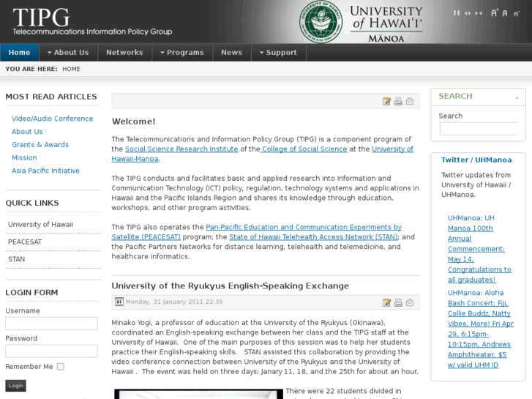Image resolution: width=532 pixels, height=399 pixels.
Task: Toggle the Remember Me checkbox
Action: [61, 366]
